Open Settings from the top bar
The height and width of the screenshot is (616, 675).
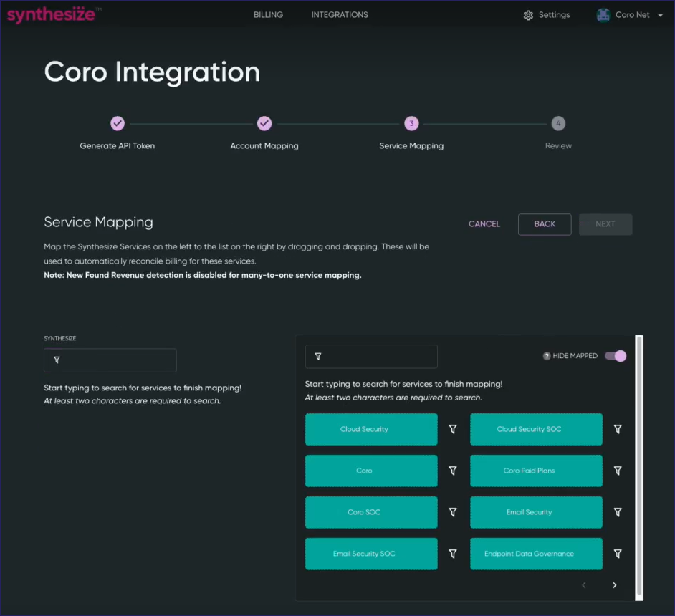pos(547,15)
